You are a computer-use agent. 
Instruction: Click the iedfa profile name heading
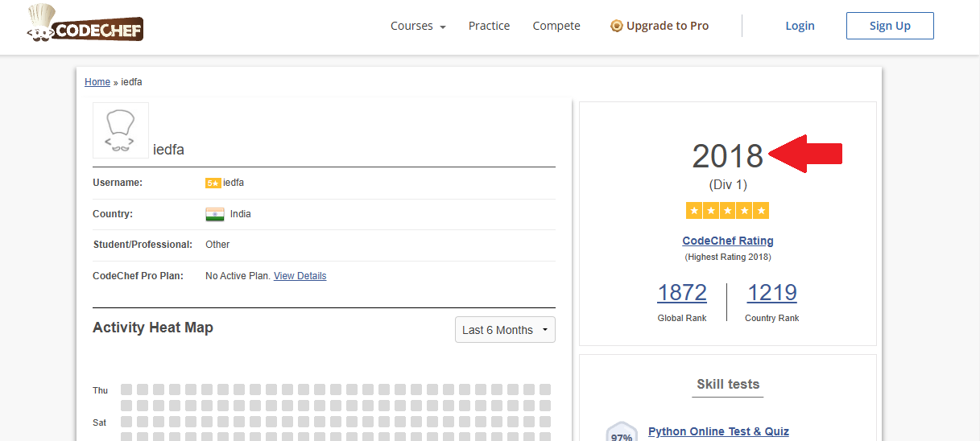(169, 150)
